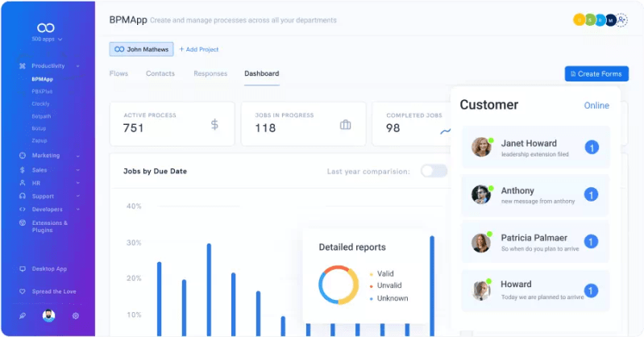Switch to the Contacts tab
The image size is (644, 337).
tap(160, 73)
